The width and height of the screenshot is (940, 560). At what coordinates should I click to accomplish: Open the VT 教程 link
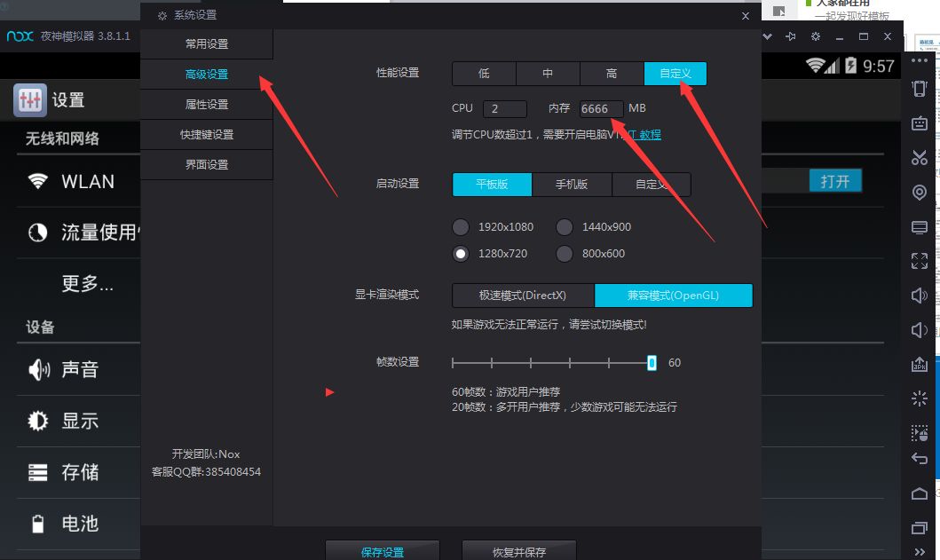(644, 134)
